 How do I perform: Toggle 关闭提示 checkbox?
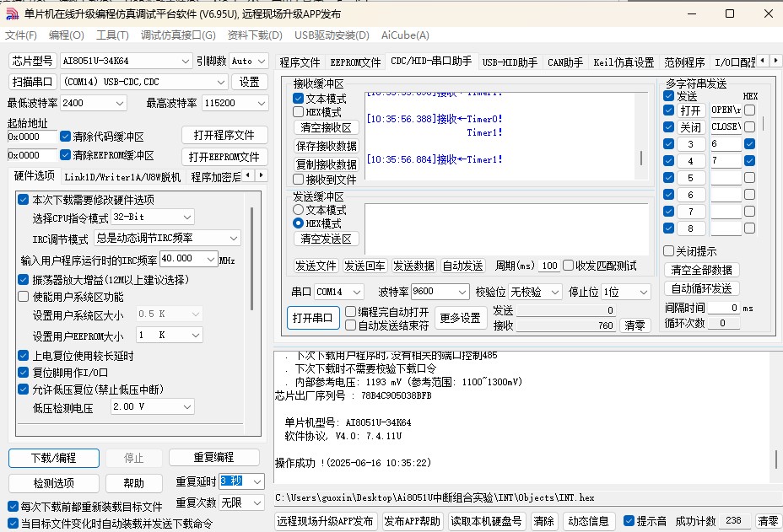click(668, 251)
